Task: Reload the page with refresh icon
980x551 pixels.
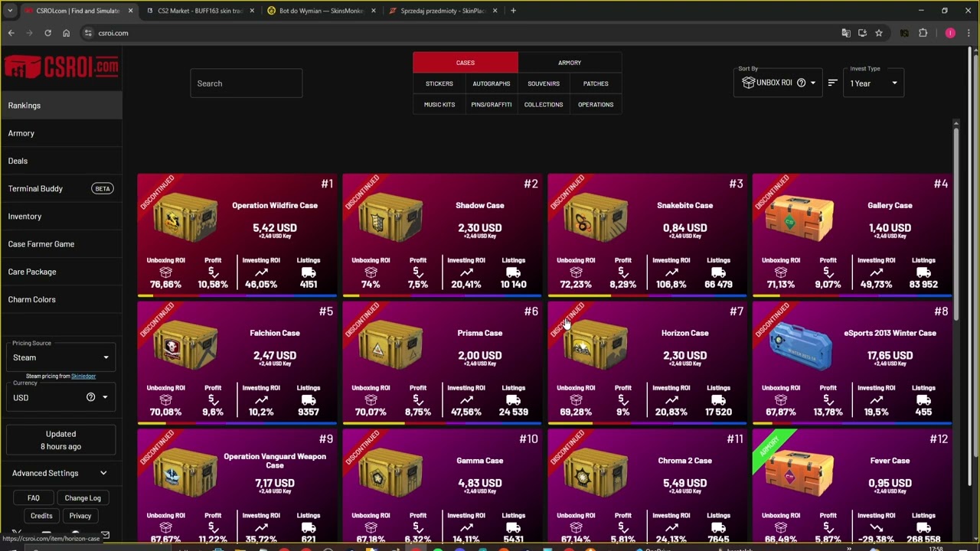Action: click(47, 33)
